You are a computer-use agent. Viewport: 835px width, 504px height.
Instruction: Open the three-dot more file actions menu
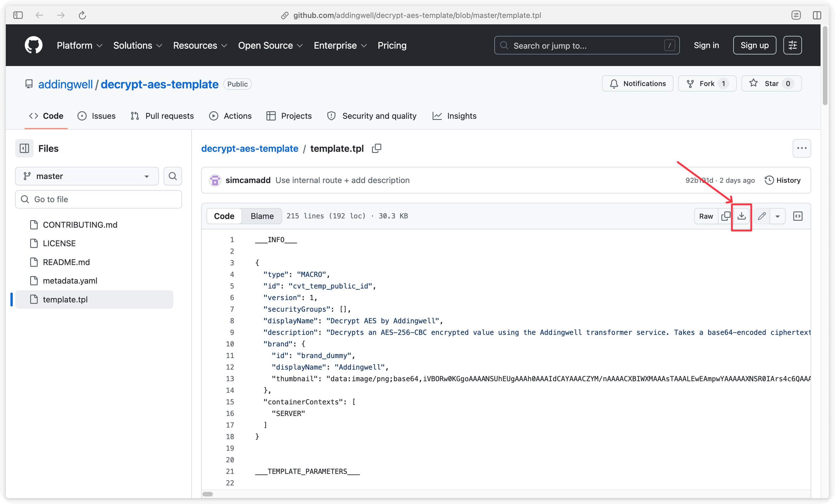pos(801,148)
